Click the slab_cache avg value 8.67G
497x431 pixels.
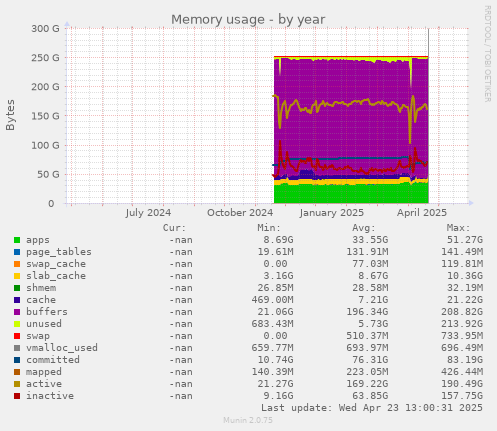373,276
